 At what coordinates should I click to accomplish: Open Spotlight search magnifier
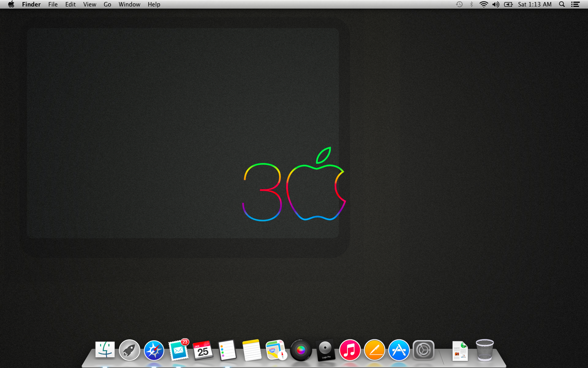coord(562,4)
